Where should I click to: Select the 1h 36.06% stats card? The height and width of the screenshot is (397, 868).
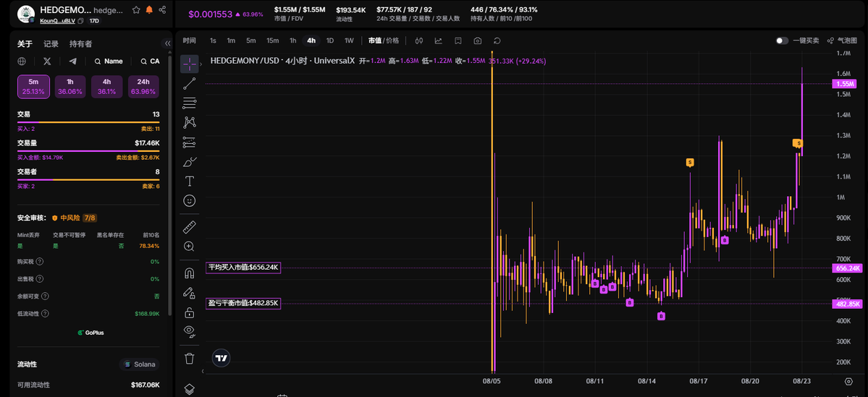click(69, 87)
